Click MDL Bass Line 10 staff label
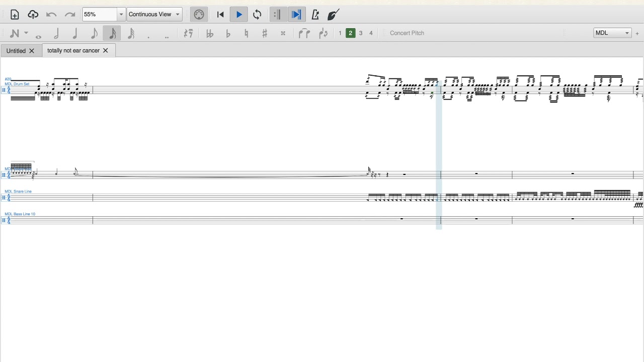Image resolution: width=644 pixels, height=362 pixels. coord(20,214)
